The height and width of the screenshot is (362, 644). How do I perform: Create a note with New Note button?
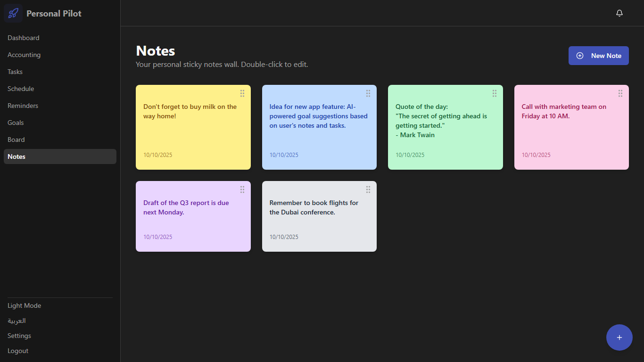tap(598, 56)
